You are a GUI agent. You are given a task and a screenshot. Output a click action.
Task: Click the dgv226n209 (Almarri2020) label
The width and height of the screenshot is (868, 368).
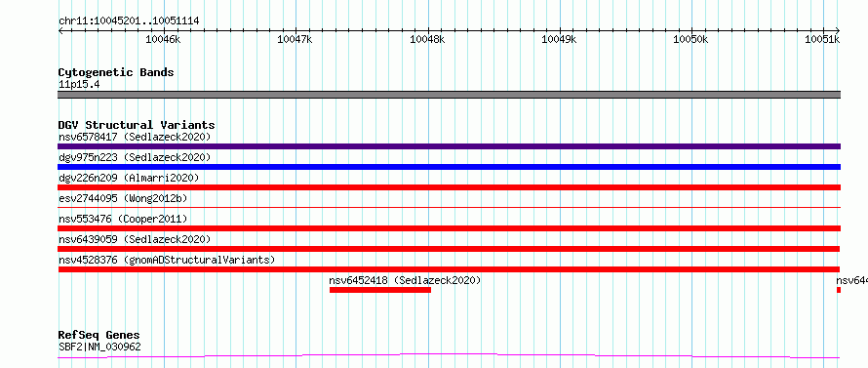[129, 178]
